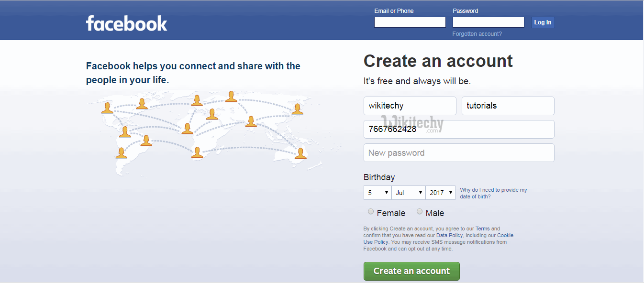Open the Data Policy link
Screen dimensions: 644x283
(449, 235)
